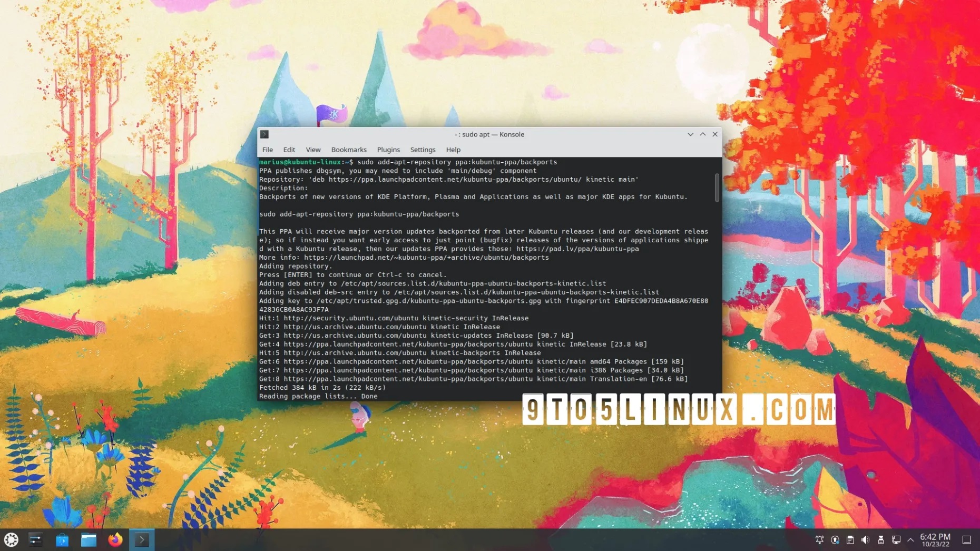Click the 'Description:' line in terminal
The image size is (980, 551).
[283, 188]
